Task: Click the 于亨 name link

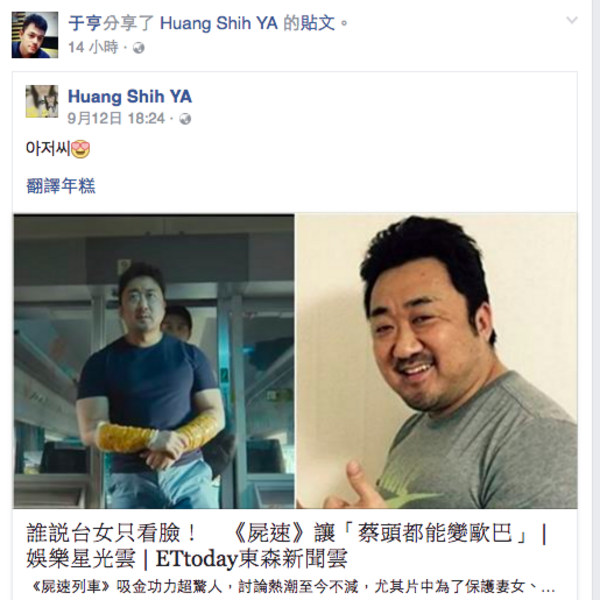Action: 85,23
